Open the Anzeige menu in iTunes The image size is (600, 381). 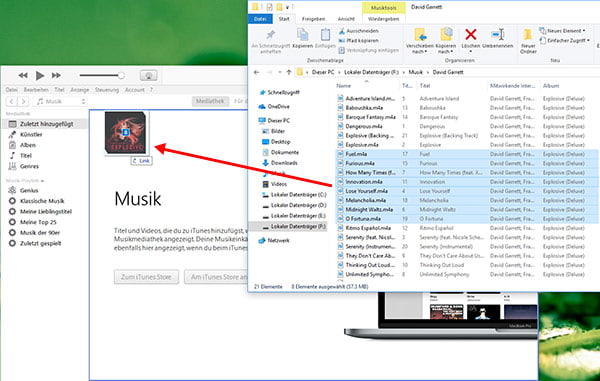point(80,90)
